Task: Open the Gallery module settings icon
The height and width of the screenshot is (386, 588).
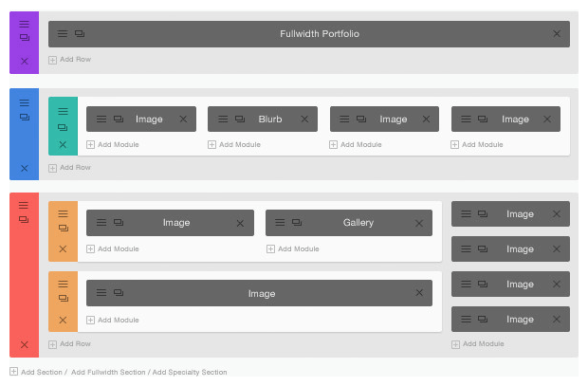Action: point(281,223)
